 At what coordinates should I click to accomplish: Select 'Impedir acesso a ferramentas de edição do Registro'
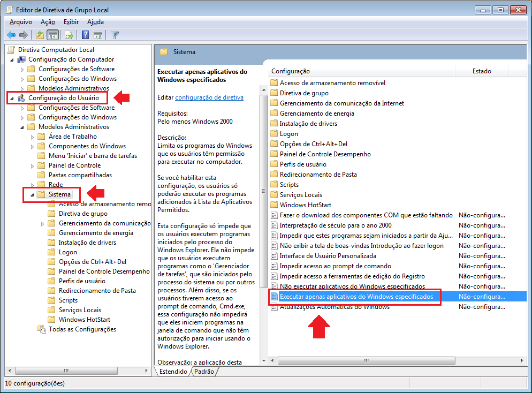coord(352,276)
